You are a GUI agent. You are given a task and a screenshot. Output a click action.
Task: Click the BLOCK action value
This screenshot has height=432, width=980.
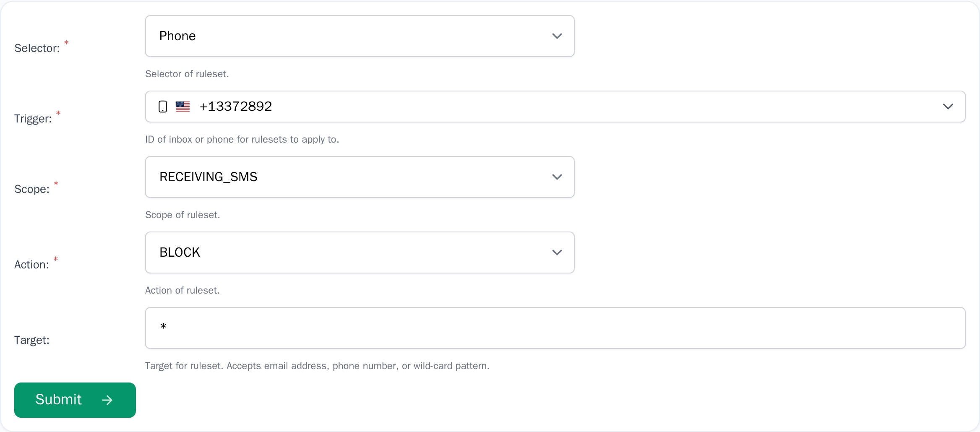[180, 252]
